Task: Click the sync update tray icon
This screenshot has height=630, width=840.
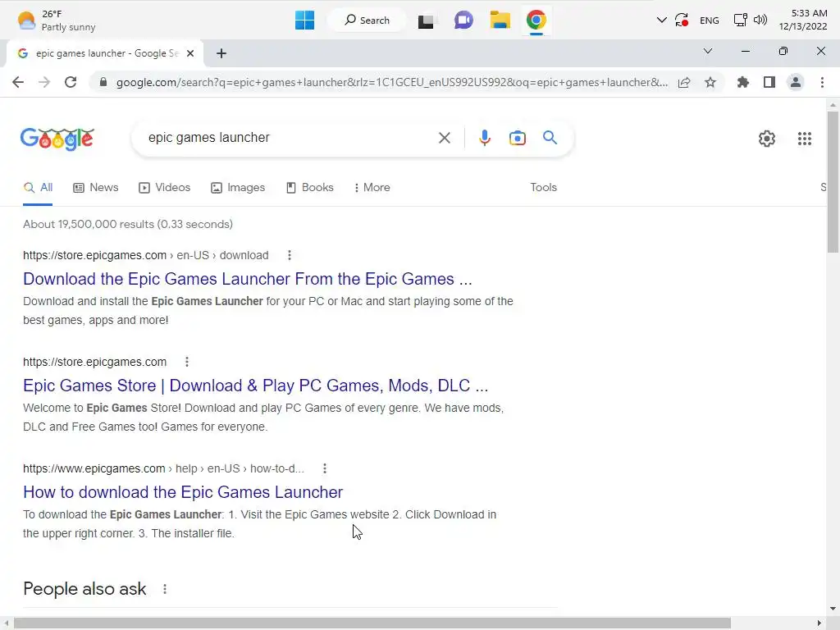Action: [x=682, y=21]
